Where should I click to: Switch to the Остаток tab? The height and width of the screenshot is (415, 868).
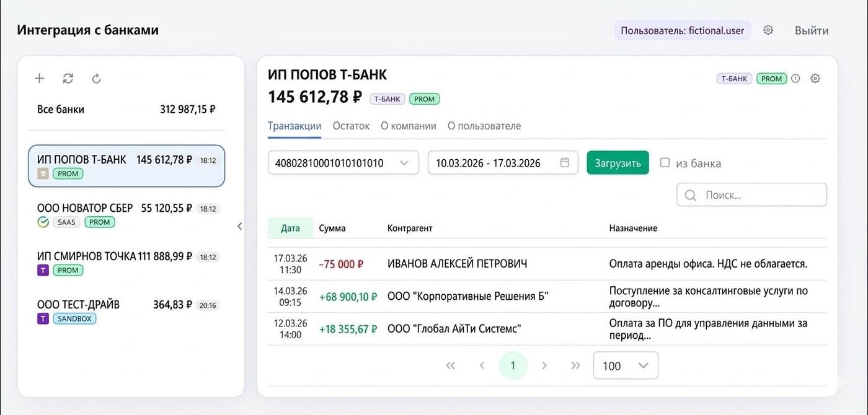coord(351,126)
